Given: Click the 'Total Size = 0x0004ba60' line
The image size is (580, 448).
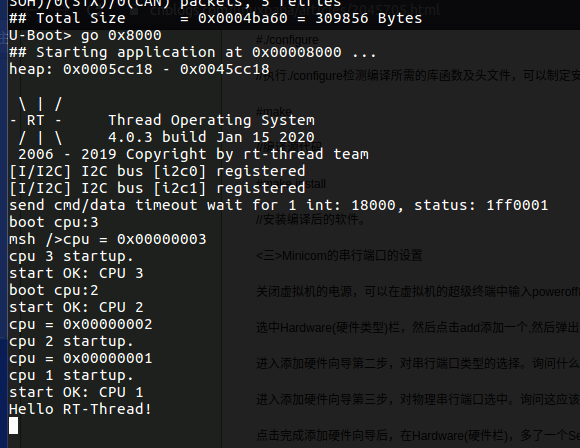Looking at the screenshot, I should coord(215,18).
